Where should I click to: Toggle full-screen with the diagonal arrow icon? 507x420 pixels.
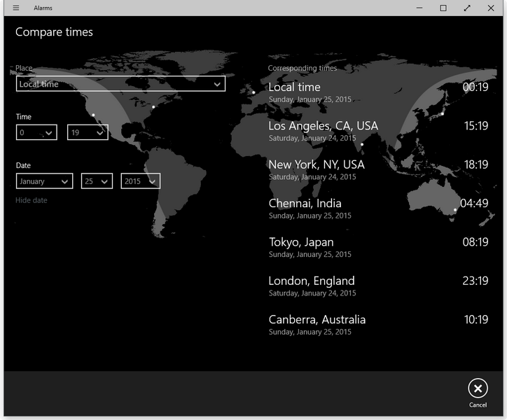(467, 8)
